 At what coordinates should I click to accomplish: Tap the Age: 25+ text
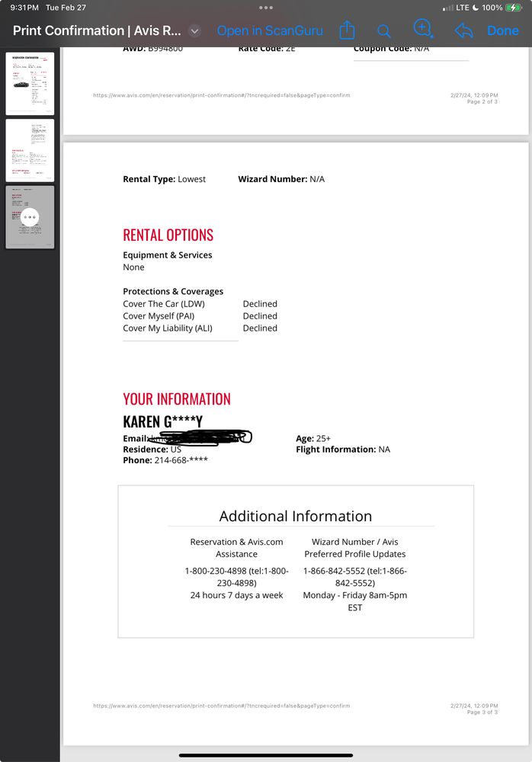point(313,438)
